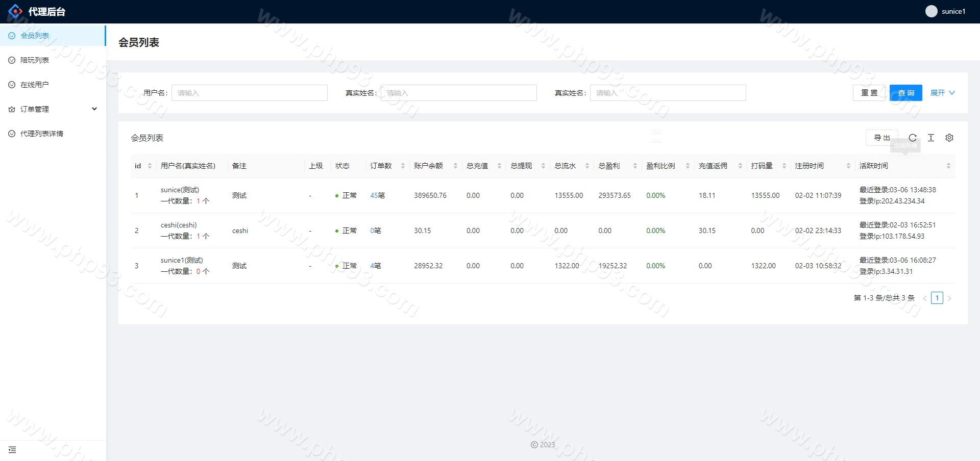Click the user avatar for sunice1

point(931,11)
